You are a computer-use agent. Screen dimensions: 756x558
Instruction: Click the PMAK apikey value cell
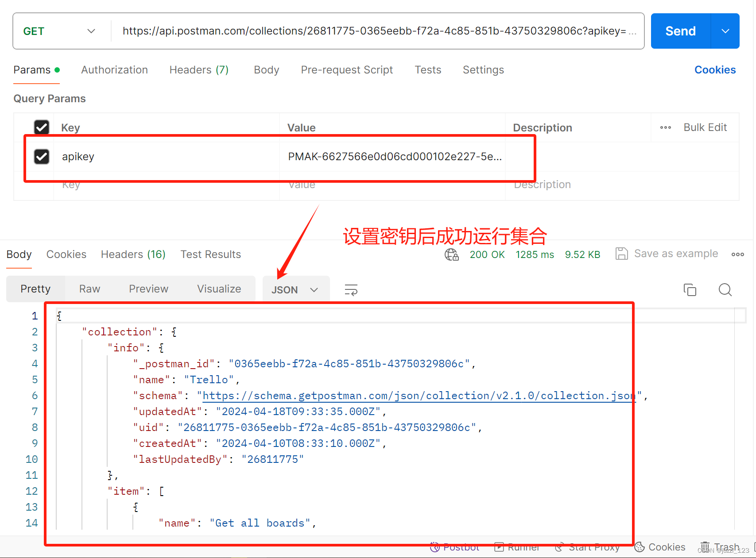pyautogui.click(x=392, y=157)
